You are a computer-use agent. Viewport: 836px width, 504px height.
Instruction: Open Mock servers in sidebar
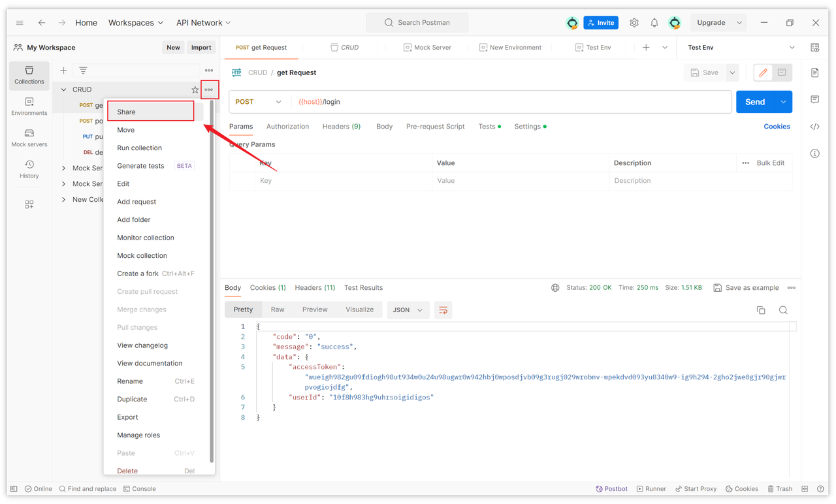(29, 138)
